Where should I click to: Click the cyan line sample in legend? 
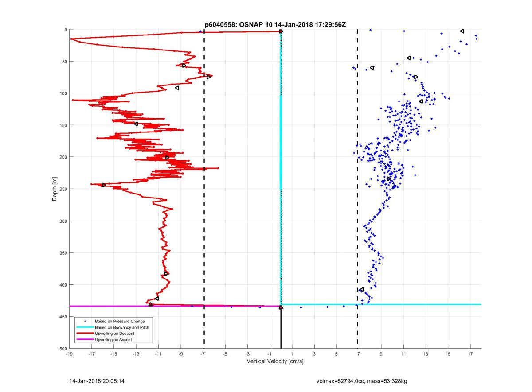click(84, 327)
